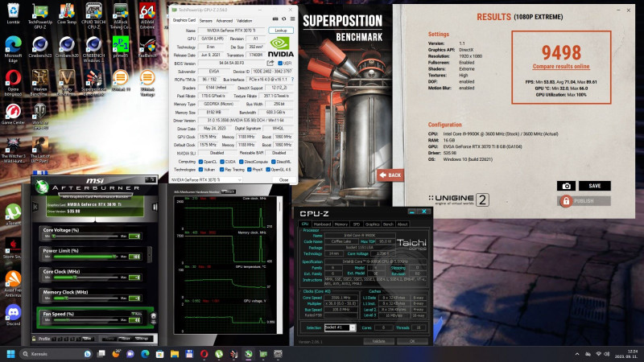Switch to GPU-Z Validation tab
Viewport: 644px width, 362px height.
click(x=245, y=21)
